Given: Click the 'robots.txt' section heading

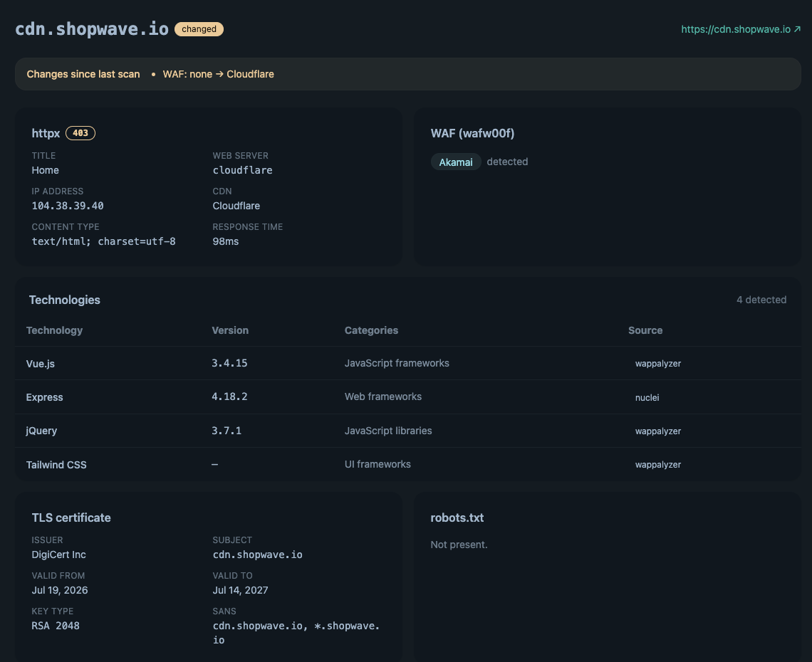Looking at the screenshot, I should (x=457, y=518).
